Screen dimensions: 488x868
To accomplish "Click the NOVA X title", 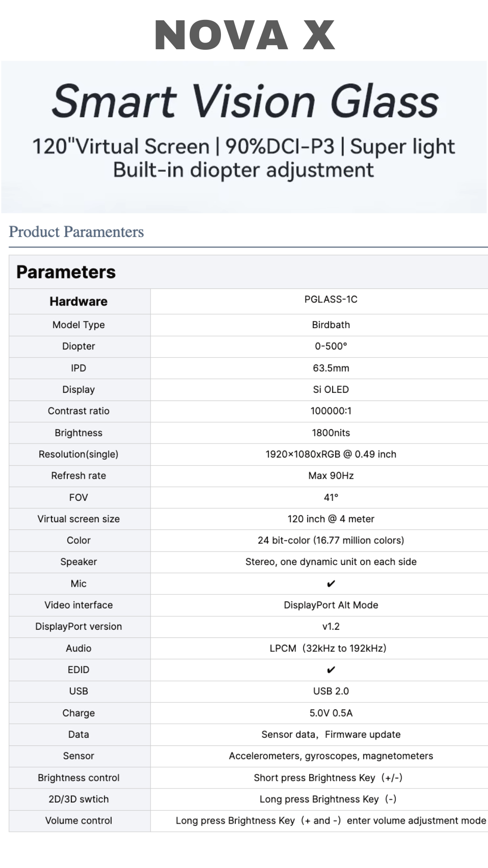I will pyautogui.click(x=244, y=35).
